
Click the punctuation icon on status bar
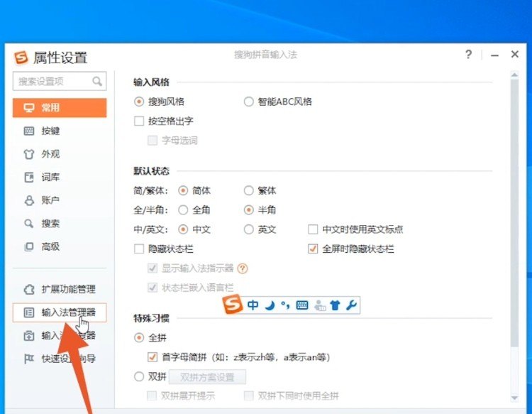coord(285,305)
